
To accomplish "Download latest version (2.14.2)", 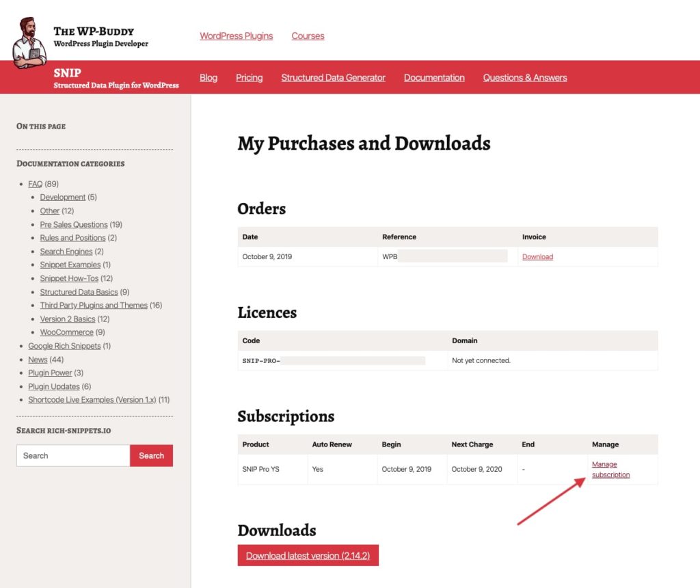I will (308, 555).
